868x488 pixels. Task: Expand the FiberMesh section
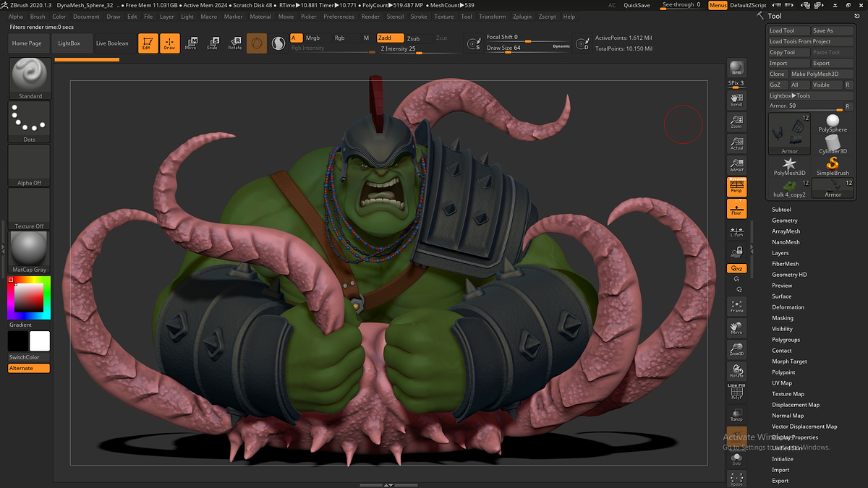click(786, 264)
